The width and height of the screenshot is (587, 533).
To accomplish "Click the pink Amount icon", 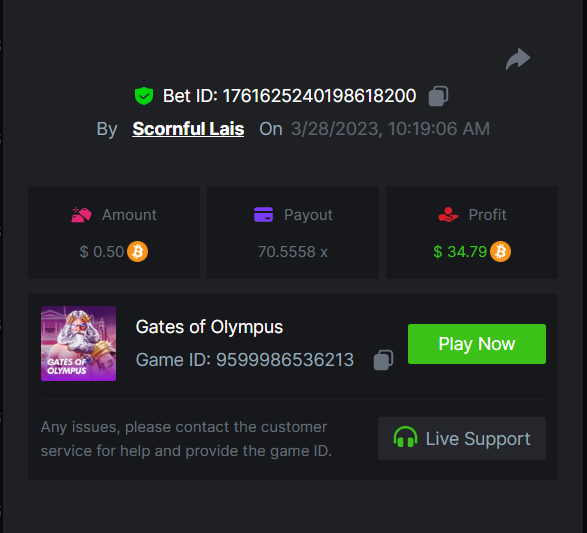I will pyautogui.click(x=81, y=215).
